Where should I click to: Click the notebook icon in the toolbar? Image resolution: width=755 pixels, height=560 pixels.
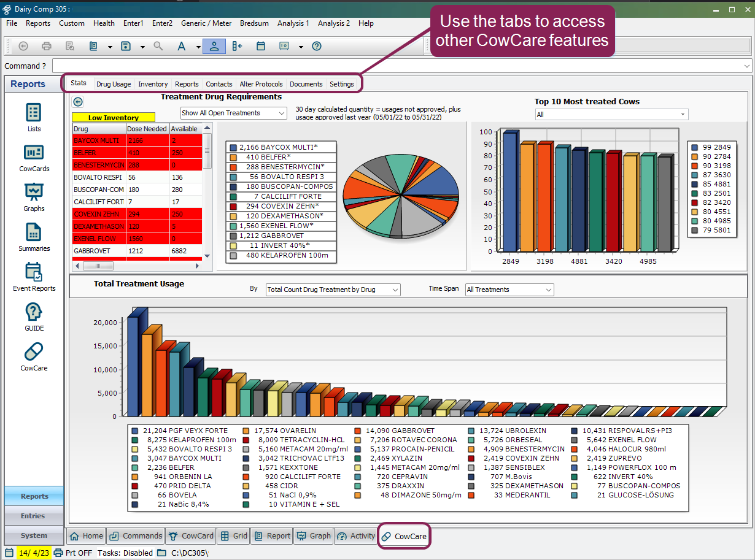(x=93, y=46)
